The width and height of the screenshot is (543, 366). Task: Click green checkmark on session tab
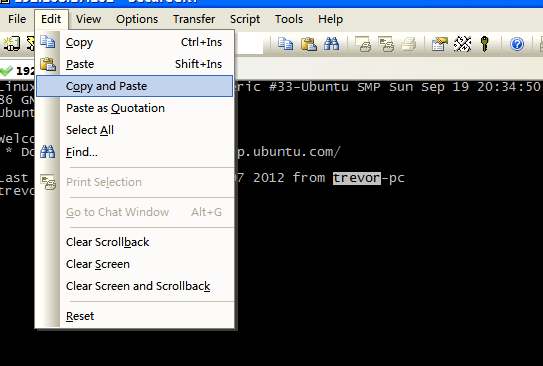click(7, 71)
